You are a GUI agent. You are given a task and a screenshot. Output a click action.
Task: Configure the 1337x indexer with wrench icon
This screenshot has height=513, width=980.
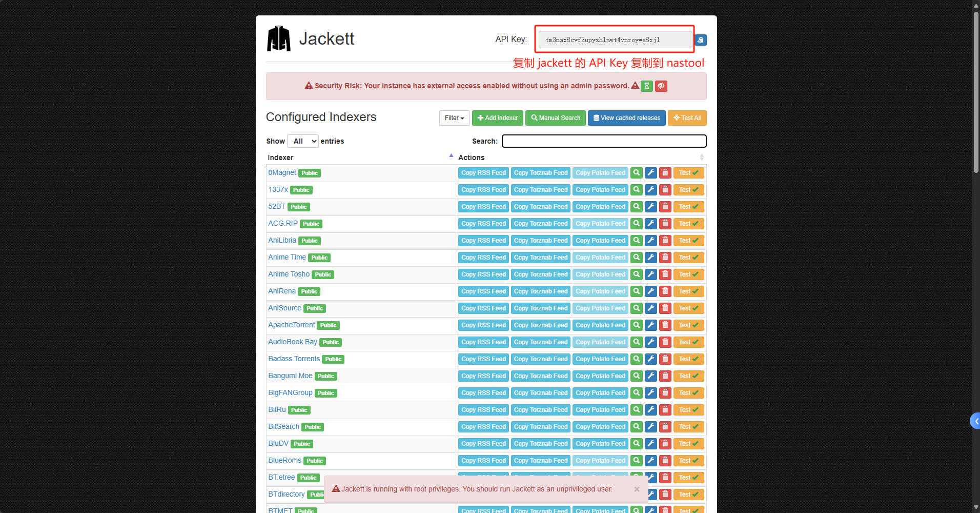click(x=650, y=190)
